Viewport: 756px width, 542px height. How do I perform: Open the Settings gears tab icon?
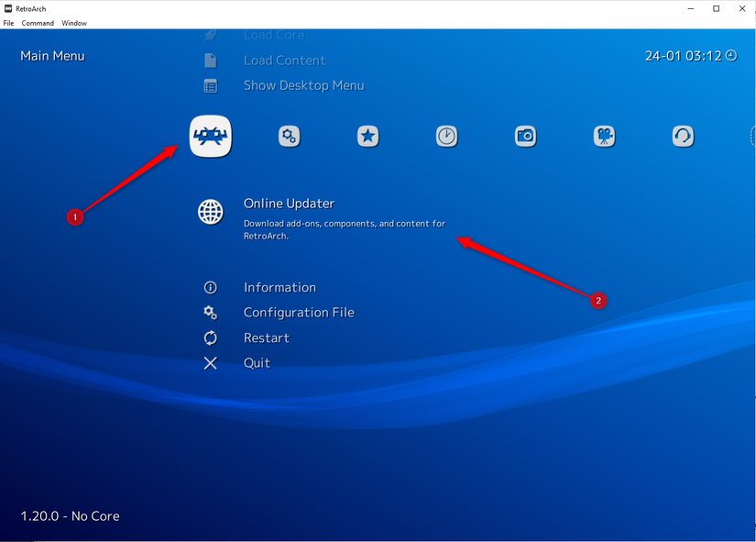pyautogui.click(x=289, y=137)
